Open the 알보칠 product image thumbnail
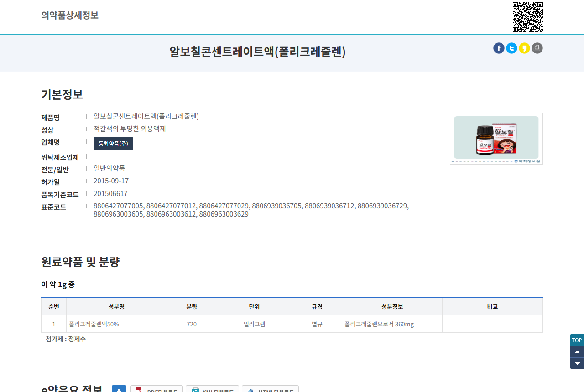This screenshot has height=392, width=584. (x=496, y=139)
